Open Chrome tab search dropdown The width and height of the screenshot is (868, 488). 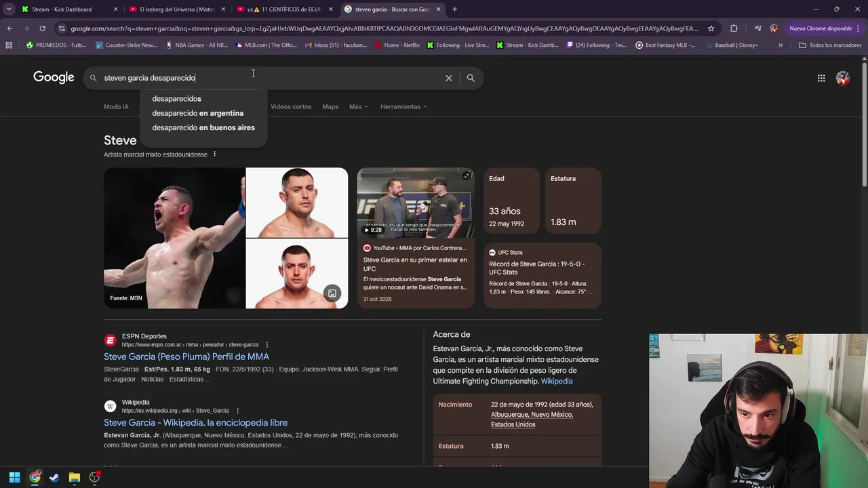[x=9, y=9]
